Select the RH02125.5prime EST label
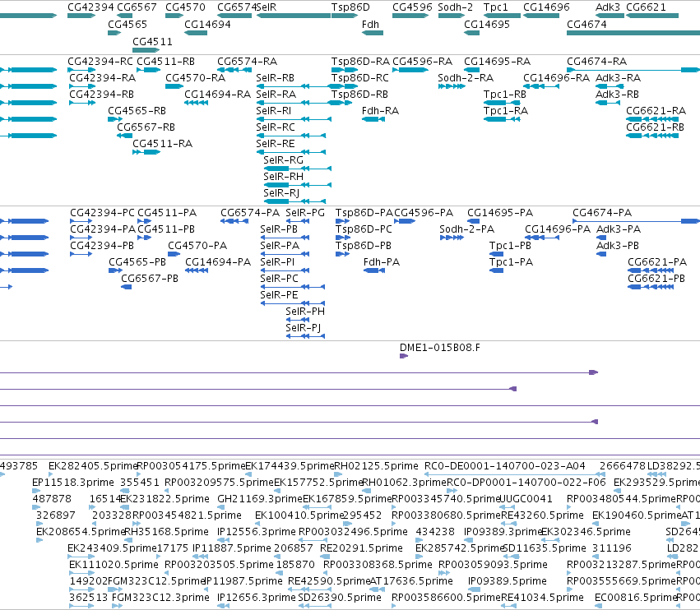The height and width of the screenshot is (610, 700). tap(377, 466)
